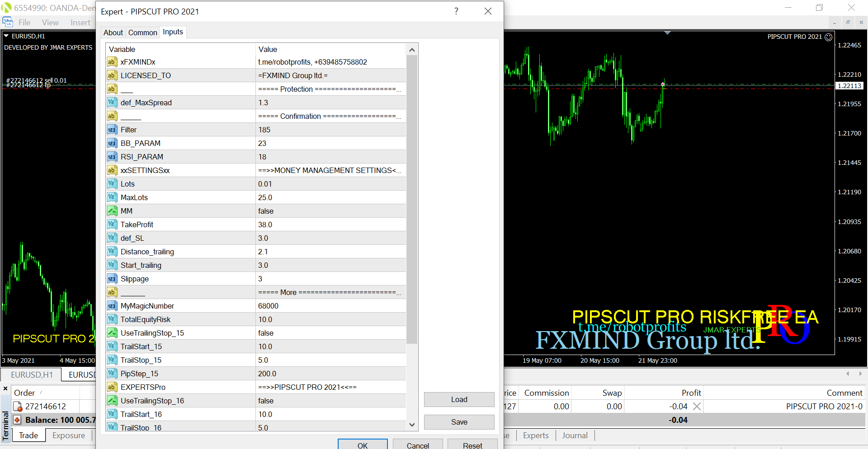Switch to the Trade tab in Terminal
868x449 pixels.
pos(28,435)
